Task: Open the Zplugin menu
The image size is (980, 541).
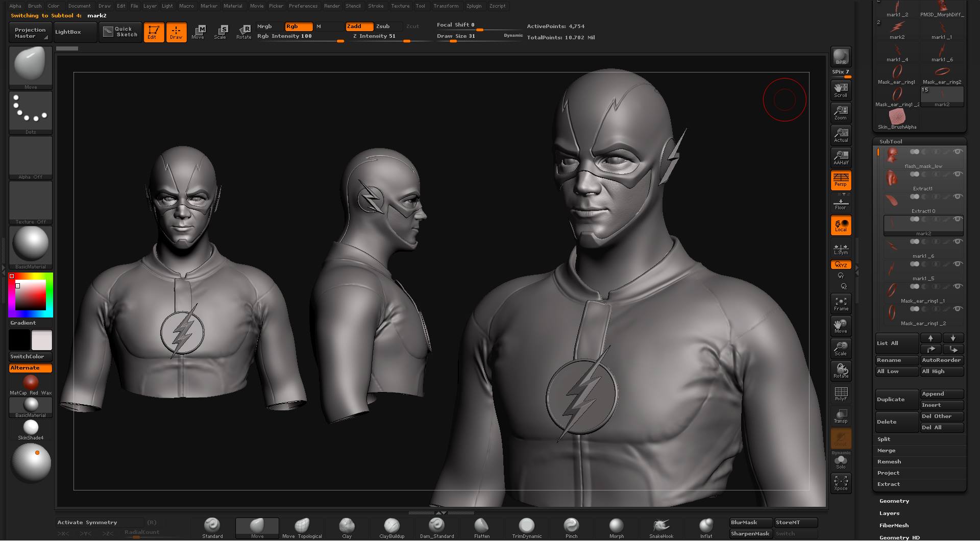Action: (474, 6)
